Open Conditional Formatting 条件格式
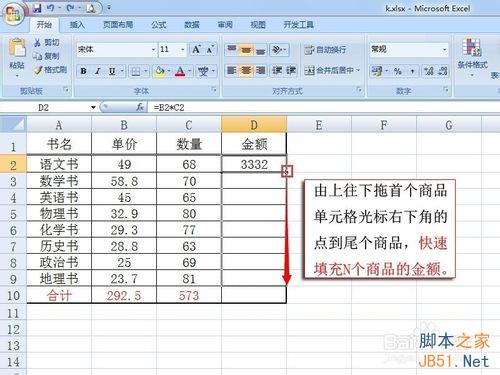The image size is (500, 375). tap(472, 56)
